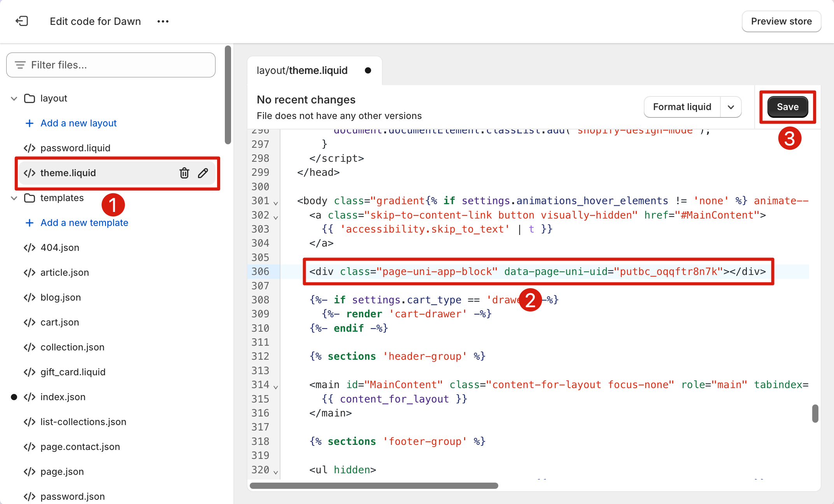Click the exit editor icon
The height and width of the screenshot is (504, 834).
coord(22,21)
